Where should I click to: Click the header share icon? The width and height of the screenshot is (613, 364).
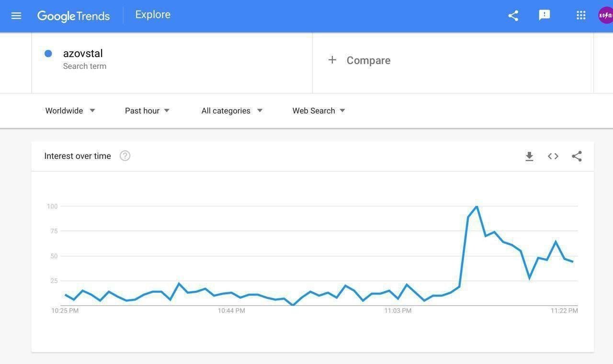coord(513,16)
